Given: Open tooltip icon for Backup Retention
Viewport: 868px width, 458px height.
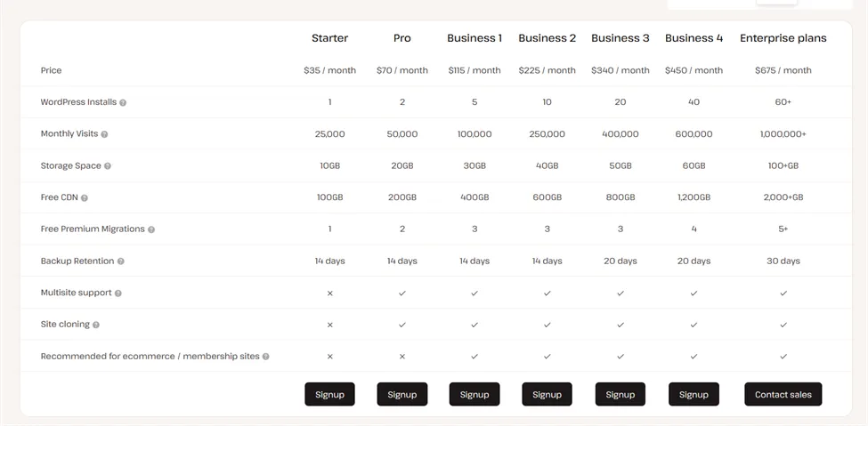Looking at the screenshot, I should (x=121, y=261).
